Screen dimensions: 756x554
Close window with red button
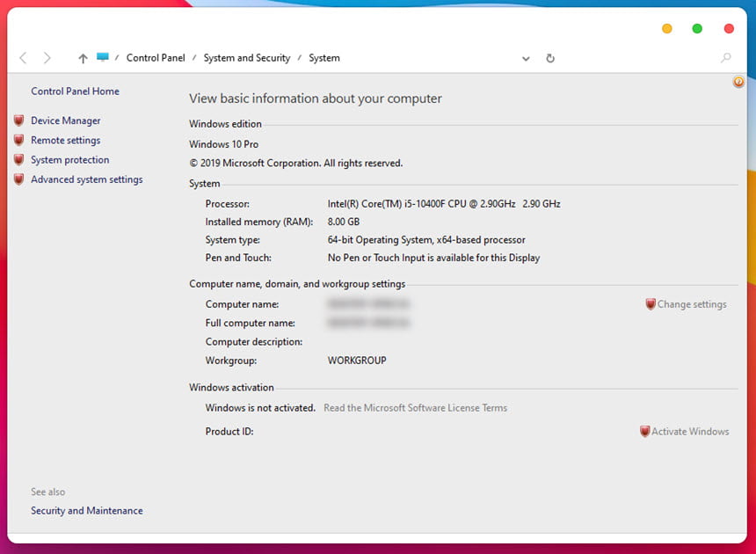point(729,29)
